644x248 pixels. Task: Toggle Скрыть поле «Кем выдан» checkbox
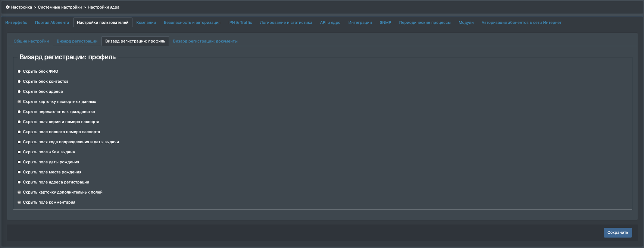(19, 152)
